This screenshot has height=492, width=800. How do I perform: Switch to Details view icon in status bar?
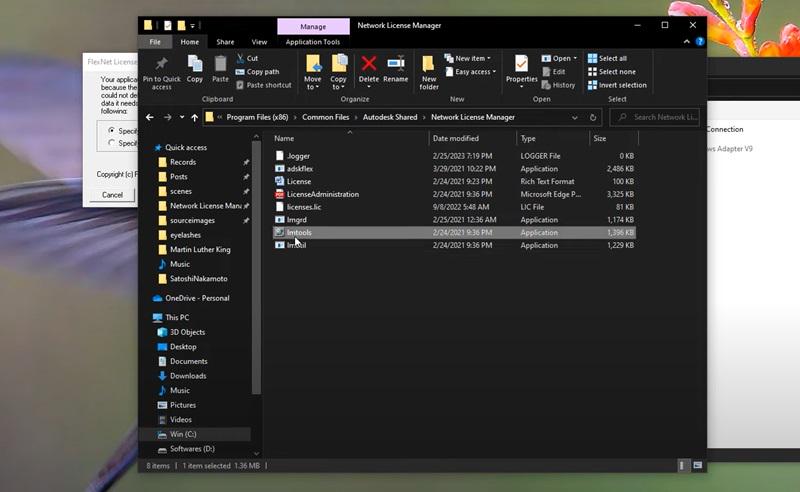point(682,465)
